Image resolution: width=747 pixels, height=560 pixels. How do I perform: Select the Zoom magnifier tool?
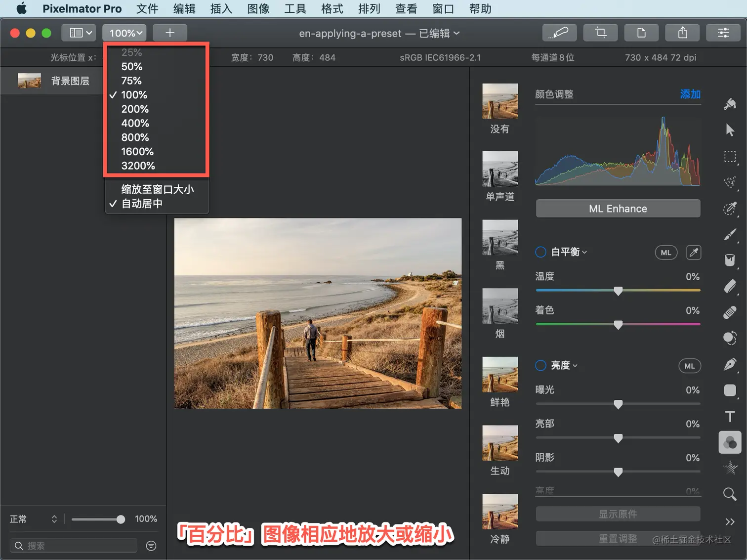coord(730,494)
